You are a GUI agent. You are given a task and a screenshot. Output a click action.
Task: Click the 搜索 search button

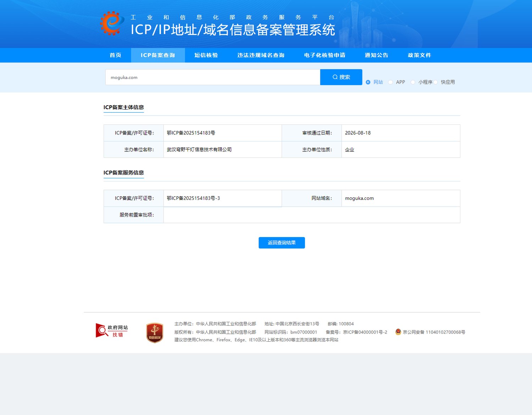pos(341,77)
